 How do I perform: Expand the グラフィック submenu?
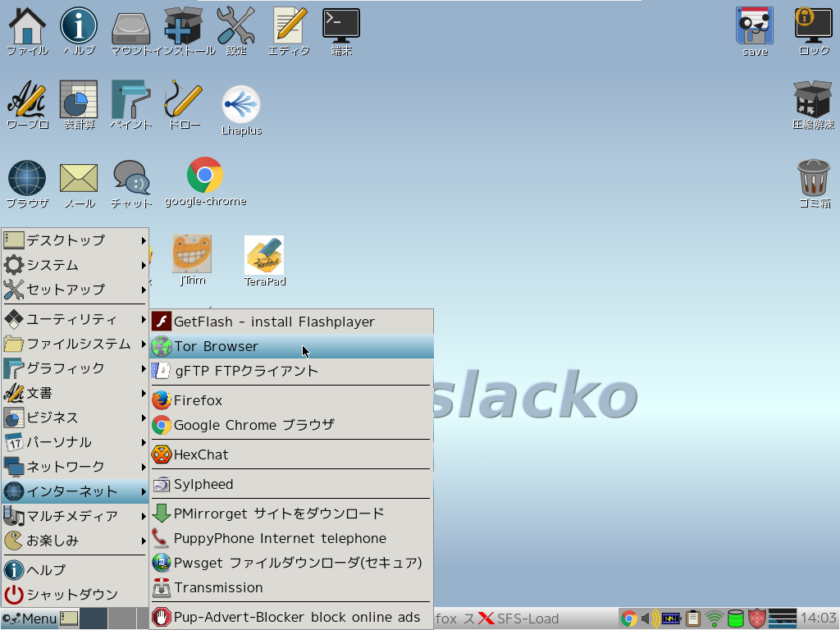(x=75, y=368)
